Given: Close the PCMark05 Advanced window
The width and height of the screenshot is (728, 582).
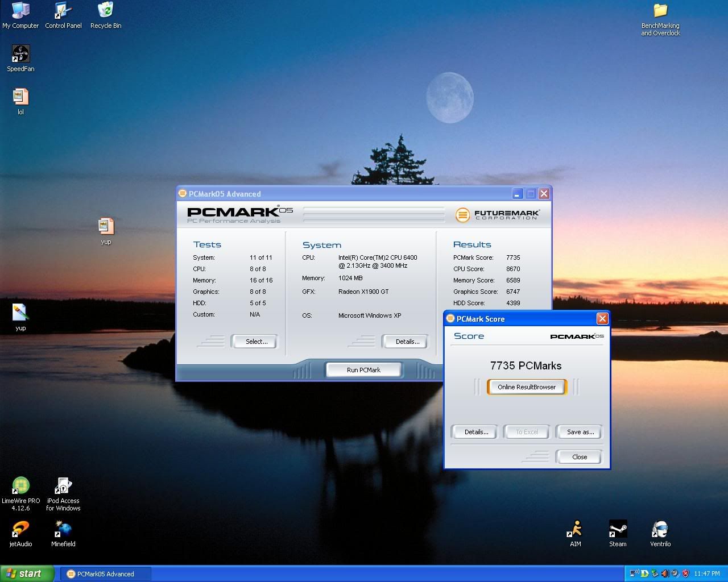Looking at the screenshot, I should point(544,194).
